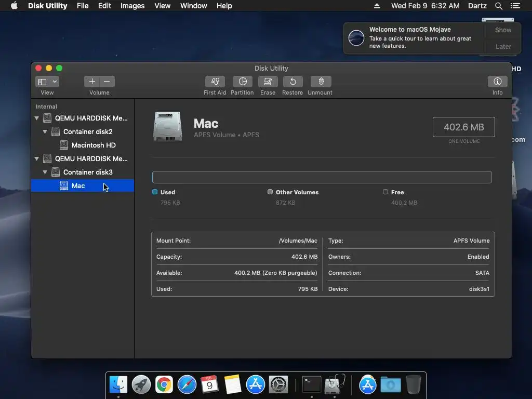The height and width of the screenshot is (399, 532).
Task: Open the Disk Utility app menu
Action: [47, 6]
